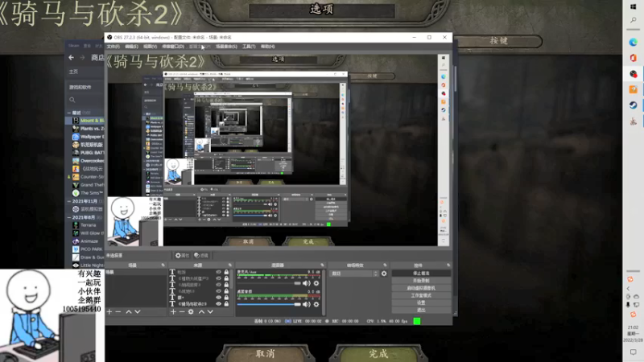Move the selected source down
644x362 pixels.
(x=210, y=312)
